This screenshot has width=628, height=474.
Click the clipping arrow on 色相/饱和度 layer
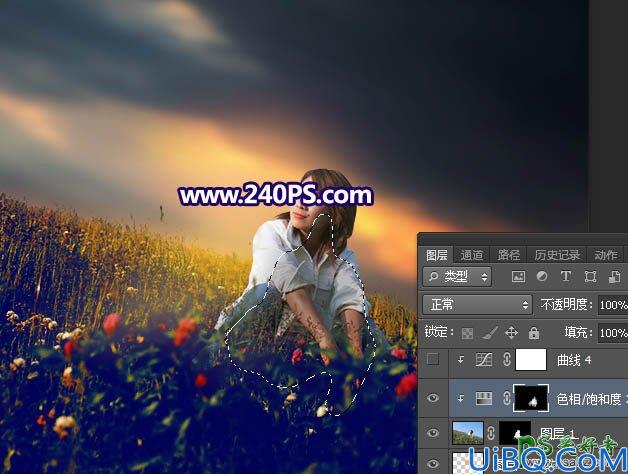click(461, 398)
